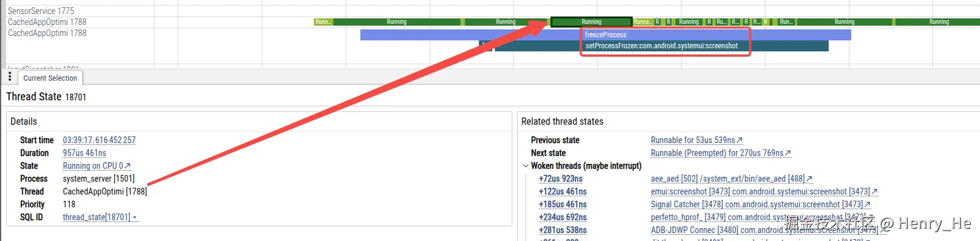The height and width of the screenshot is (241, 980).
Task: Click the +185us 461ns woken timestamp
Action: point(563,204)
